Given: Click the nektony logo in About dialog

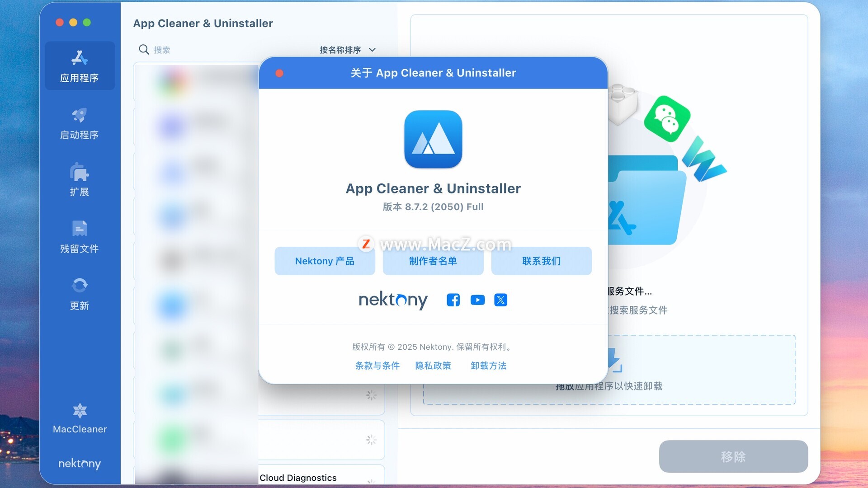Looking at the screenshot, I should pos(393,300).
